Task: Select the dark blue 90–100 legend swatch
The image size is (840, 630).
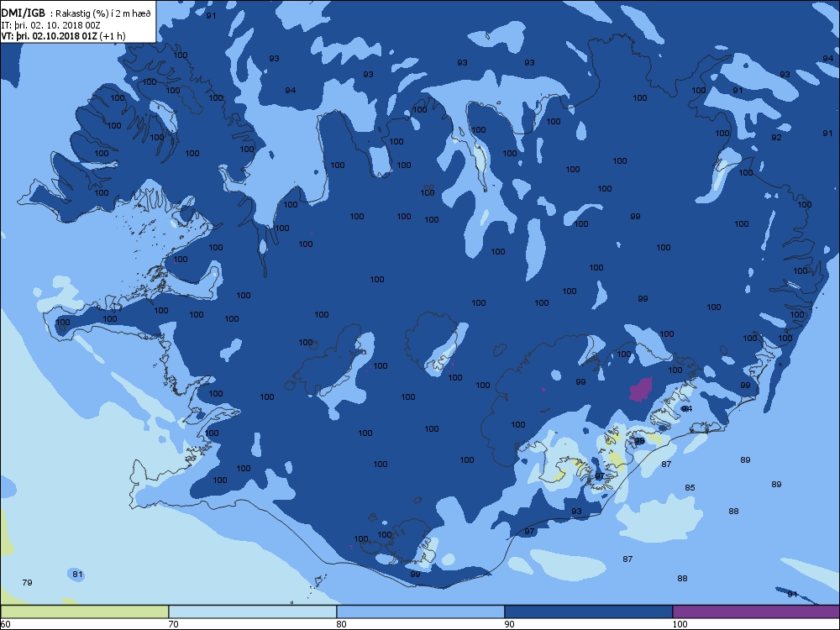Action: [x=588, y=612]
